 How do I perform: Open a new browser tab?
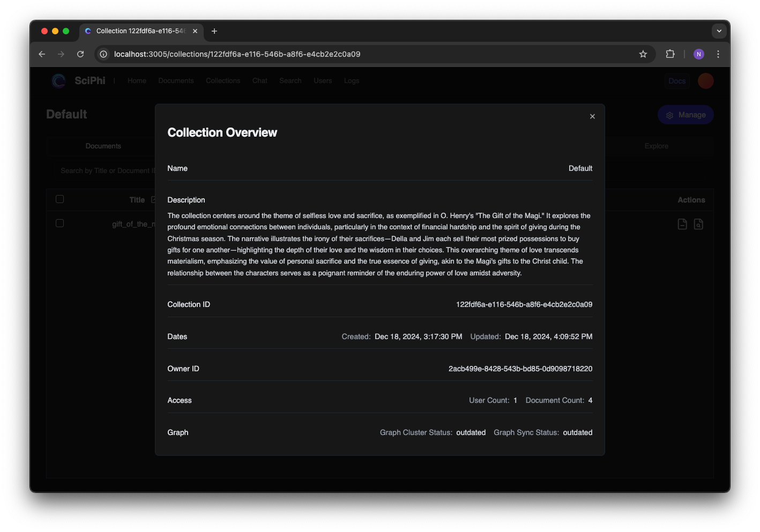click(x=214, y=31)
